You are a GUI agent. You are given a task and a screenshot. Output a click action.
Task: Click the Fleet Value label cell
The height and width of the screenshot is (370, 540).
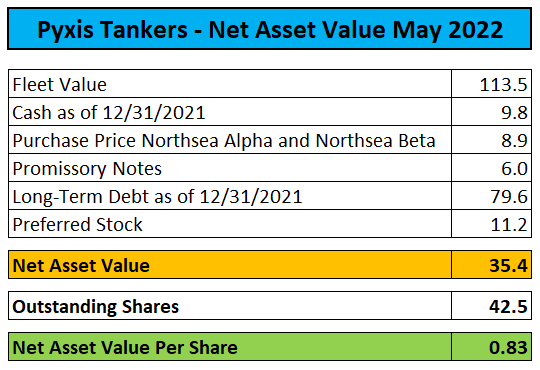coord(230,84)
